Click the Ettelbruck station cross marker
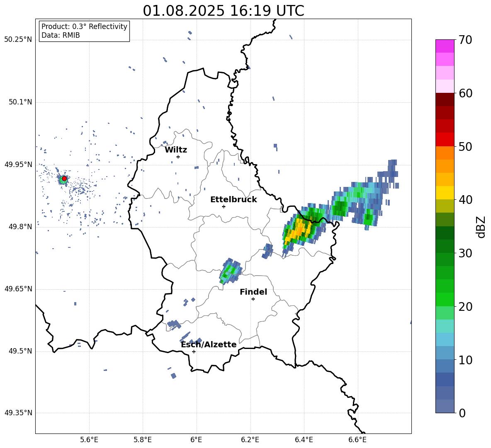491x448 pixels. [224, 206]
